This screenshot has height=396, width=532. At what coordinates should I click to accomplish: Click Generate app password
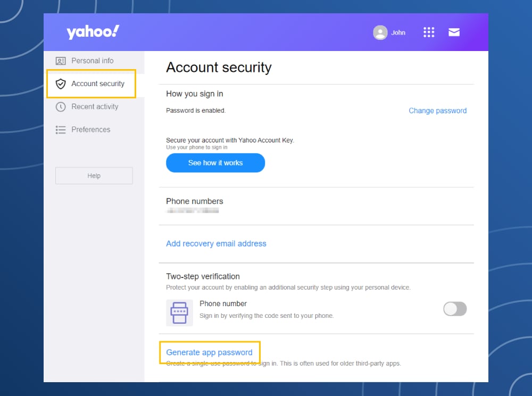coord(209,352)
